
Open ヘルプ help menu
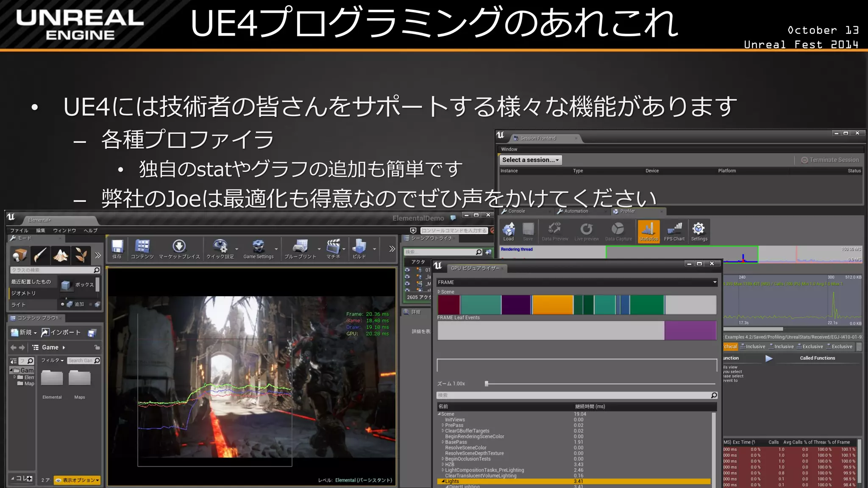[91, 230]
